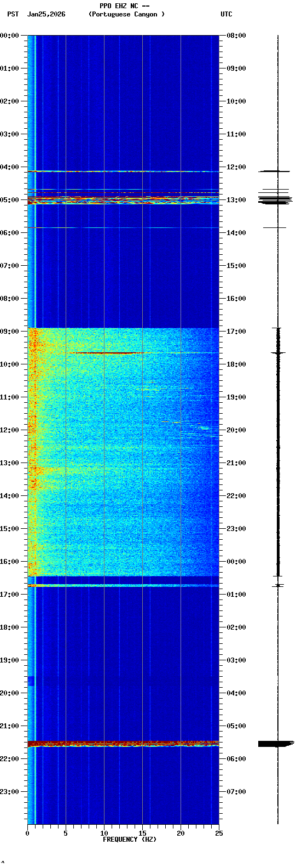Select '09:00' on the right UTC axis

pos(236,68)
